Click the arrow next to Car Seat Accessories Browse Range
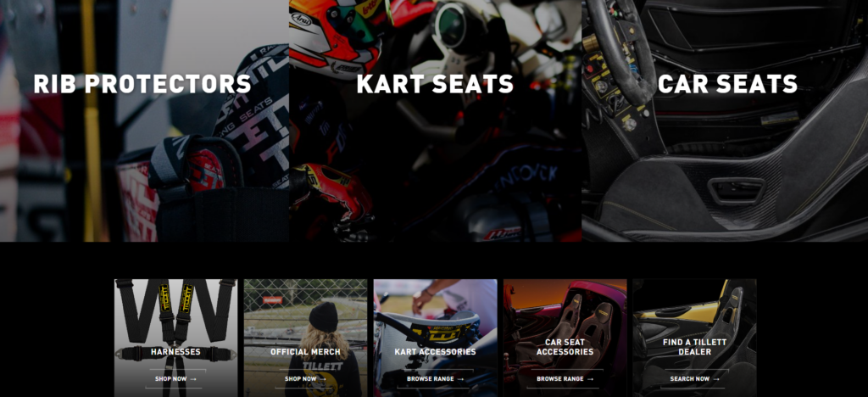Screen dimensions: 868x397 click(x=590, y=379)
